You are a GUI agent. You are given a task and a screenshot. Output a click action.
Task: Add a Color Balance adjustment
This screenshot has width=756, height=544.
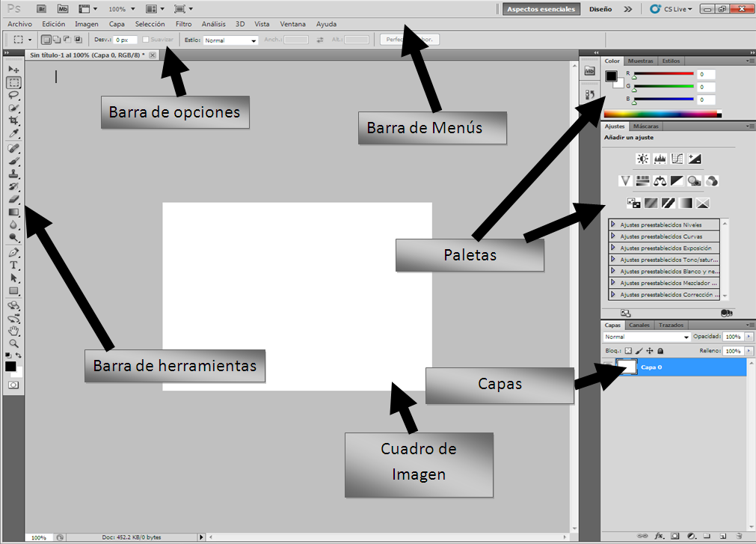(x=660, y=181)
